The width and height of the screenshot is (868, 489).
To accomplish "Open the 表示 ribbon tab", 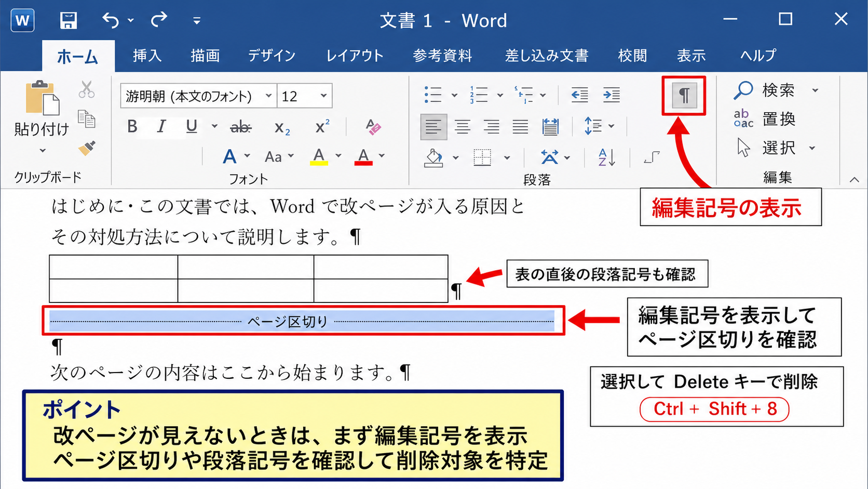I will pyautogui.click(x=691, y=56).
